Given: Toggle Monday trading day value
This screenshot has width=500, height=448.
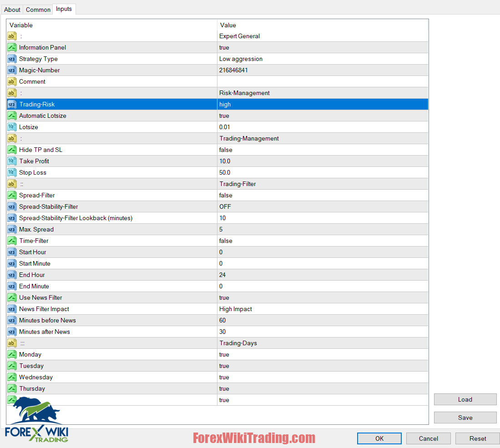Looking at the screenshot, I should [323, 355].
